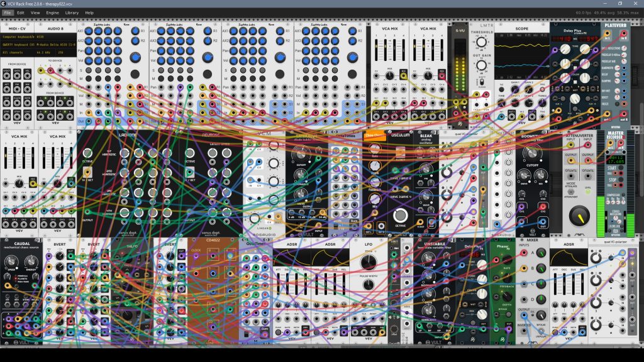Click the MIXER input A knob

tap(541, 253)
